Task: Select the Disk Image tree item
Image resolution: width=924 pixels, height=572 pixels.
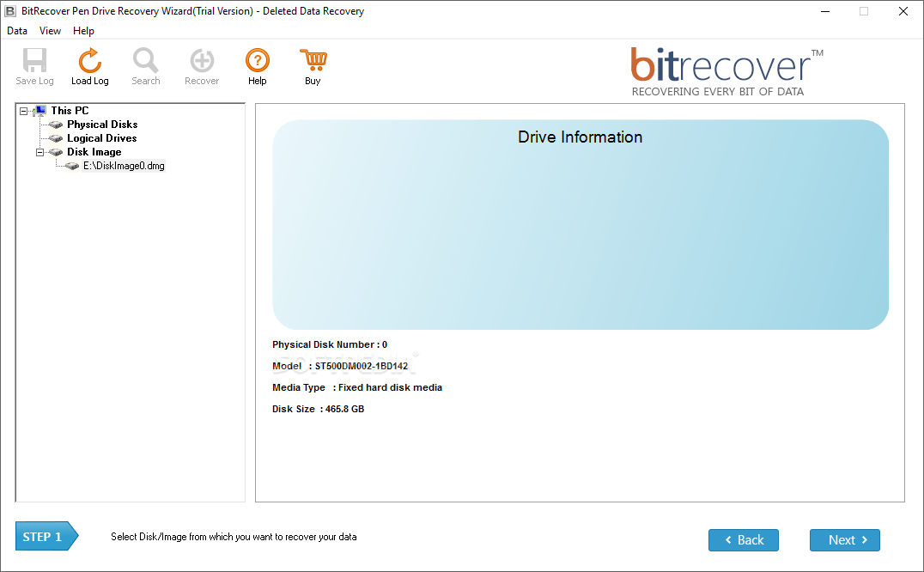Action: (94, 152)
